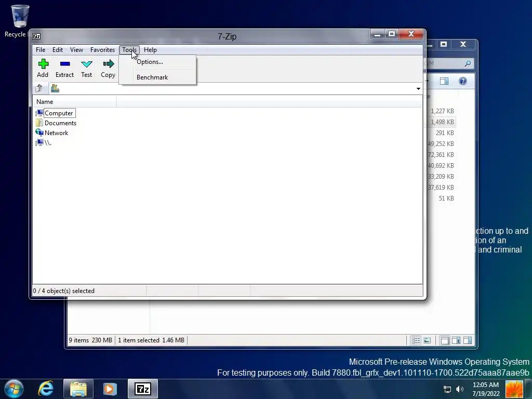This screenshot has width=532, height=399.
Task: Switch Explorer to large thumbnails view icon
Action: pos(427,340)
